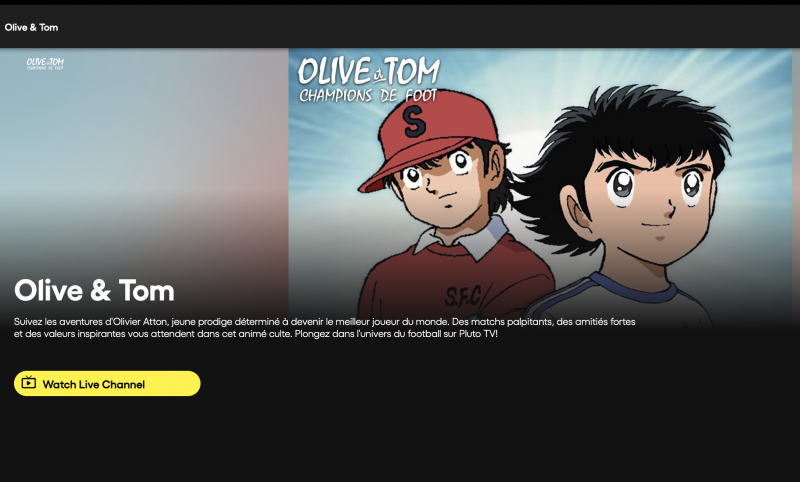Click the S.F.C lettering on red sweater
This screenshot has width=800, height=482.
(462, 298)
